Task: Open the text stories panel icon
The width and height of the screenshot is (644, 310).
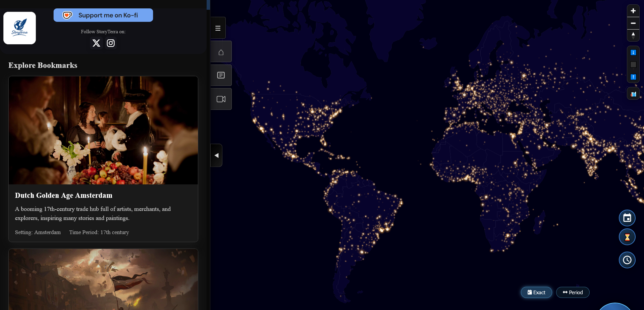Action: pyautogui.click(x=221, y=75)
